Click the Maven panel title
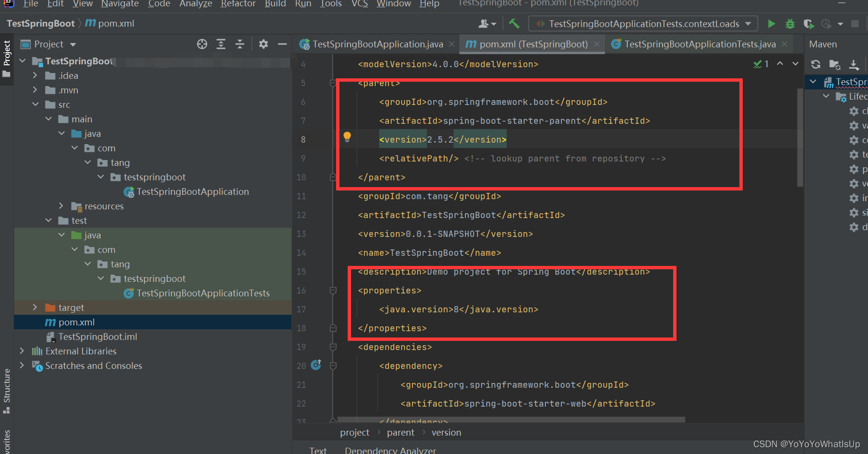This screenshot has height=454, width=868. (823, 44)
